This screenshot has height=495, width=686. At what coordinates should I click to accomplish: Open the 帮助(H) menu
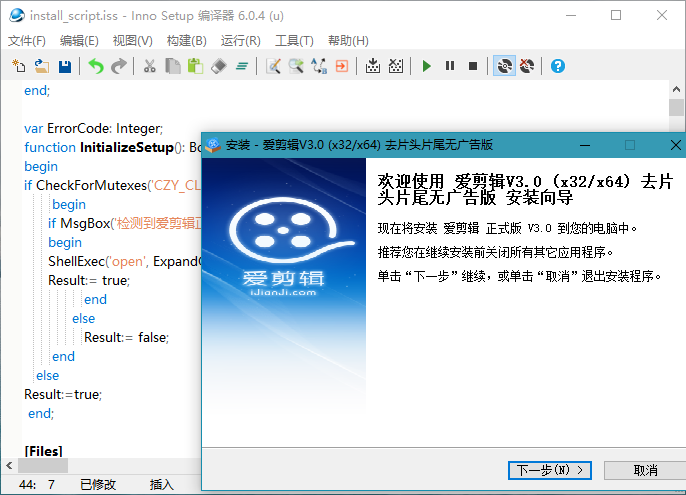coord(347,41)
